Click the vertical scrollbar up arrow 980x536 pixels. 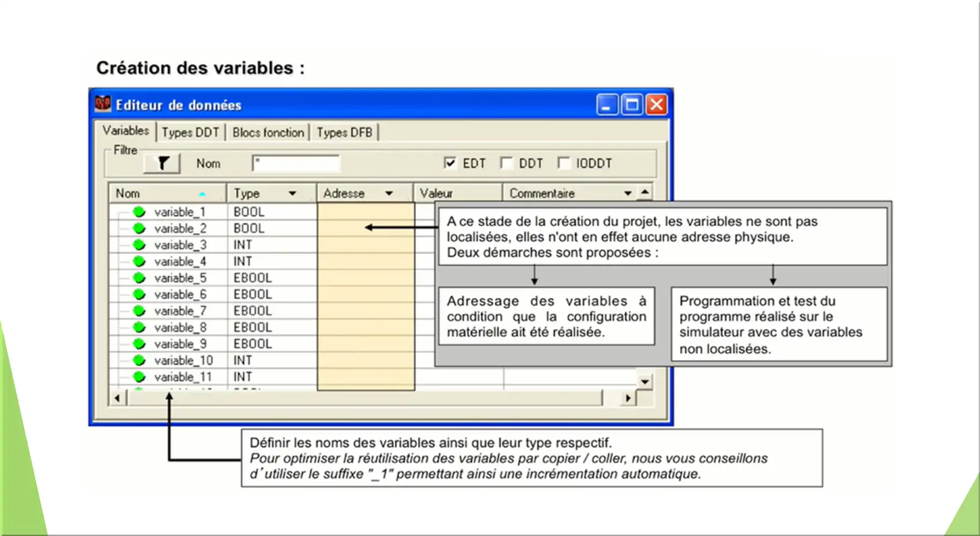pos(645,192)
